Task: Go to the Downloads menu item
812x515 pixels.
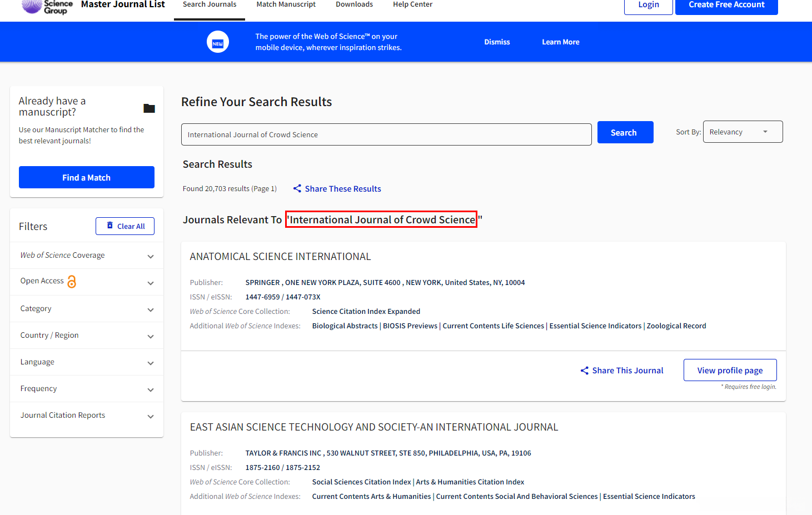Action: (354, 4)
